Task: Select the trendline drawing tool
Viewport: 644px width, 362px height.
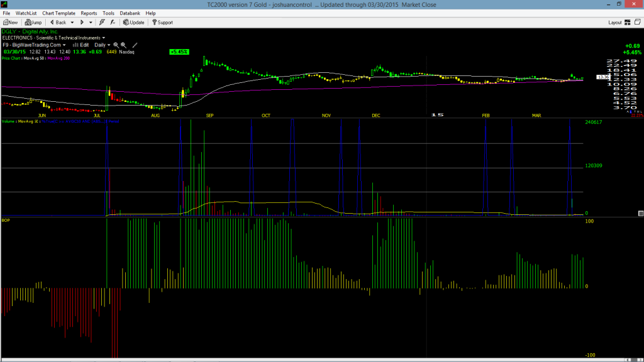Action: pyautogui.click(x=135, y=45)
